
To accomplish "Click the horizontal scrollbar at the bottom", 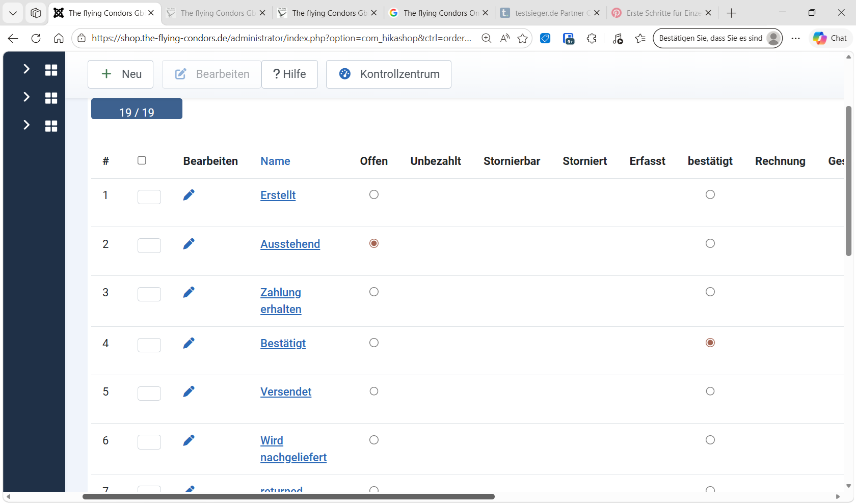I will point(288,496).
